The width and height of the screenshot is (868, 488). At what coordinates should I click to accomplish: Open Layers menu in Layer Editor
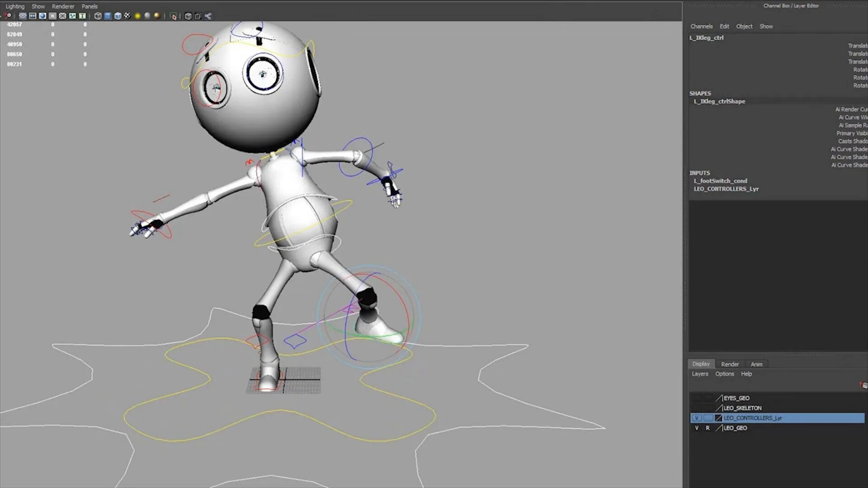click(700, 374)
